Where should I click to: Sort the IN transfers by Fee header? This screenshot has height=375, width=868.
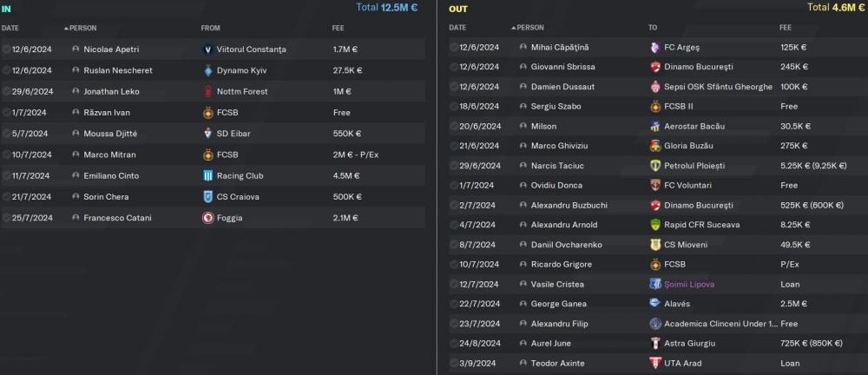coord(338,28)
